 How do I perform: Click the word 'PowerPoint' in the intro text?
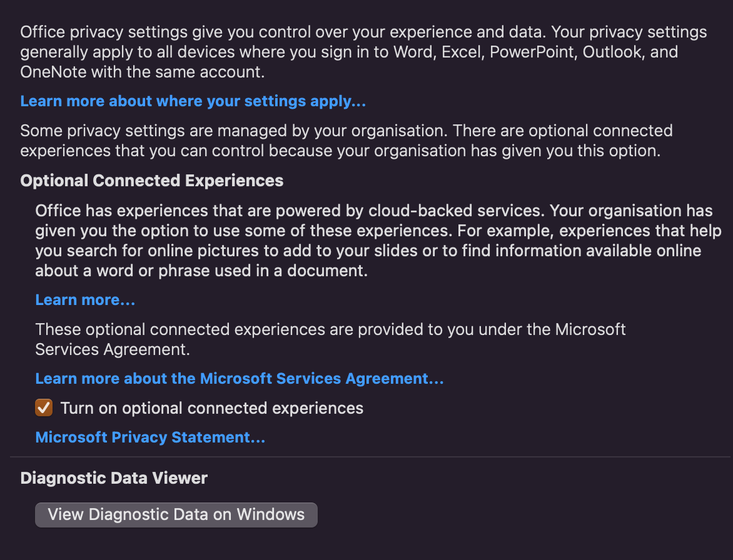532,52
